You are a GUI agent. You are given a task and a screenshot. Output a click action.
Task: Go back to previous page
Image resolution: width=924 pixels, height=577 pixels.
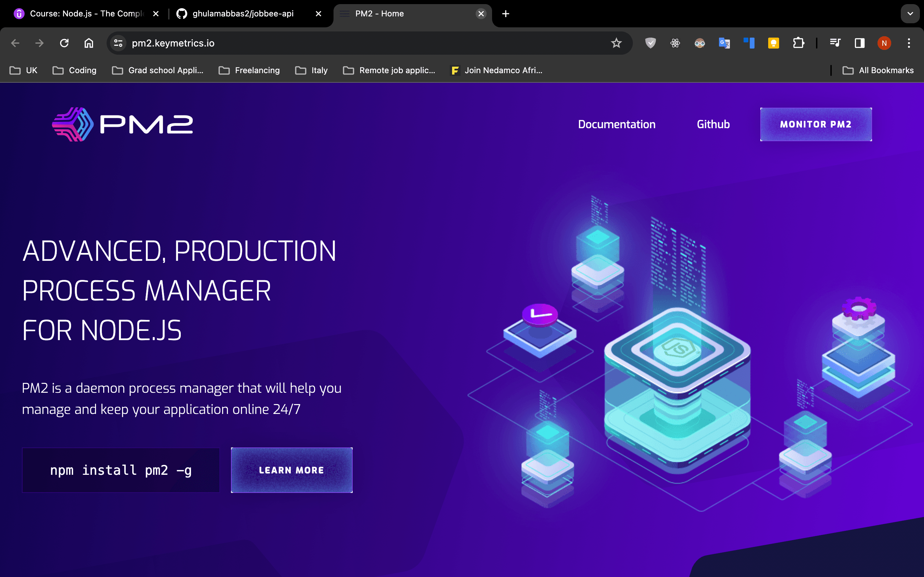(x=15, y=43)
